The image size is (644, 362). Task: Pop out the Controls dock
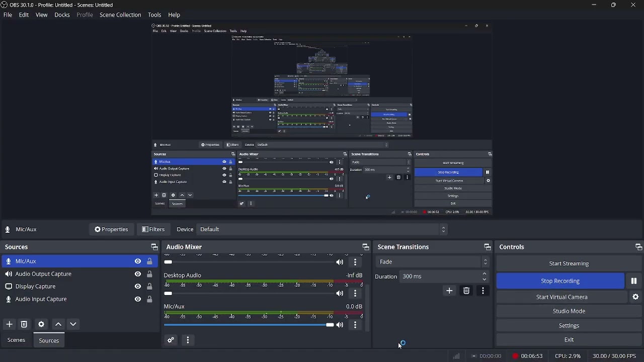(x=639, y=247)
